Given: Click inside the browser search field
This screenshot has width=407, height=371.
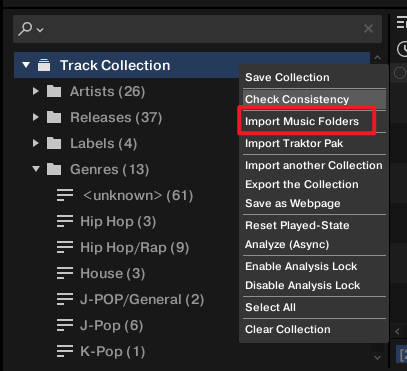Looking at the screenshot, I should pos(197,29).
